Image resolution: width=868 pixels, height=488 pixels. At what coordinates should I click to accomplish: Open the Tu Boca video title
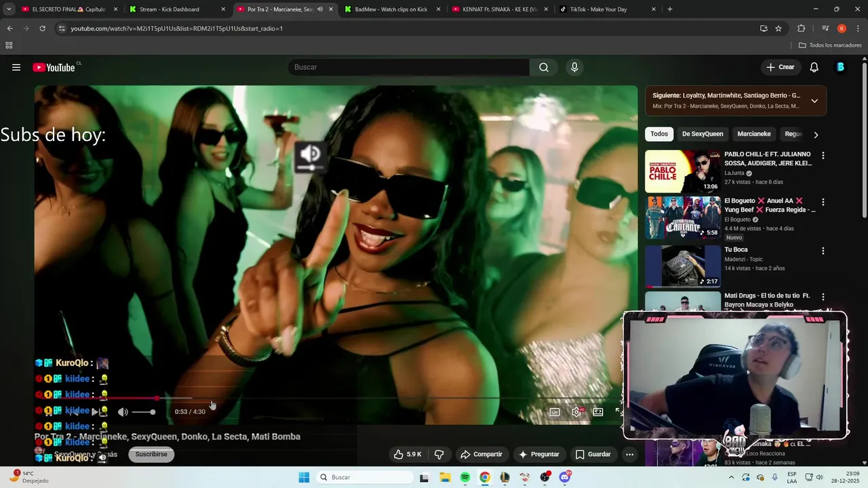(736, 249)
